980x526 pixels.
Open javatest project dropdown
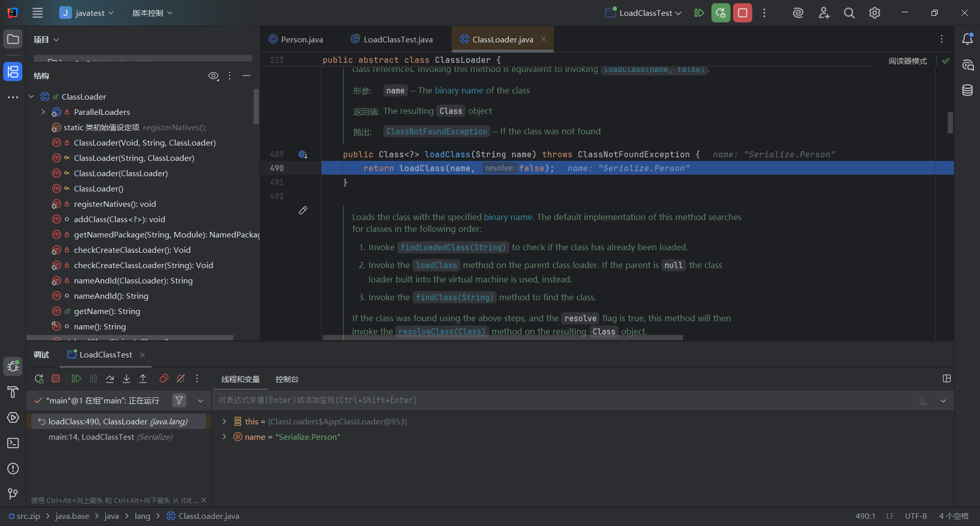coord(87,13)
